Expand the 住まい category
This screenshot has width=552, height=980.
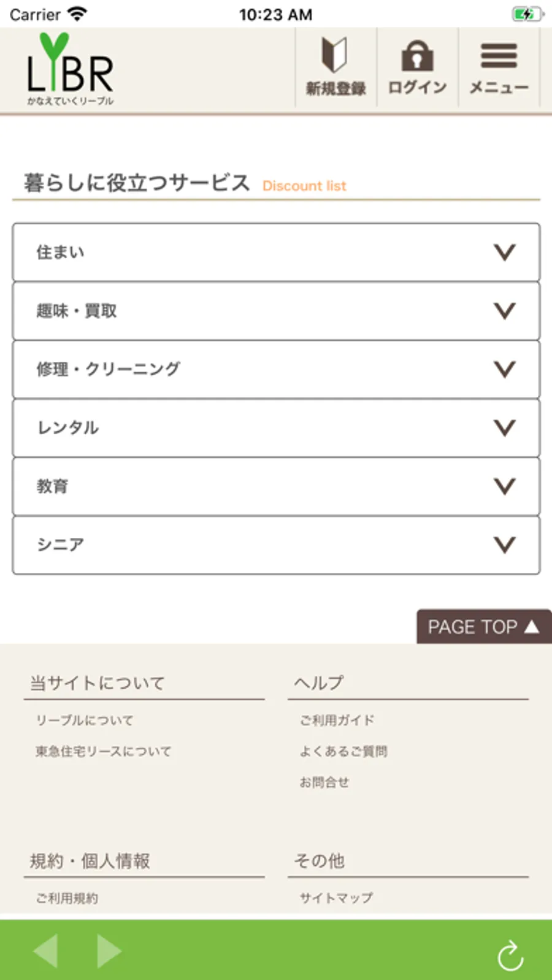276,252
